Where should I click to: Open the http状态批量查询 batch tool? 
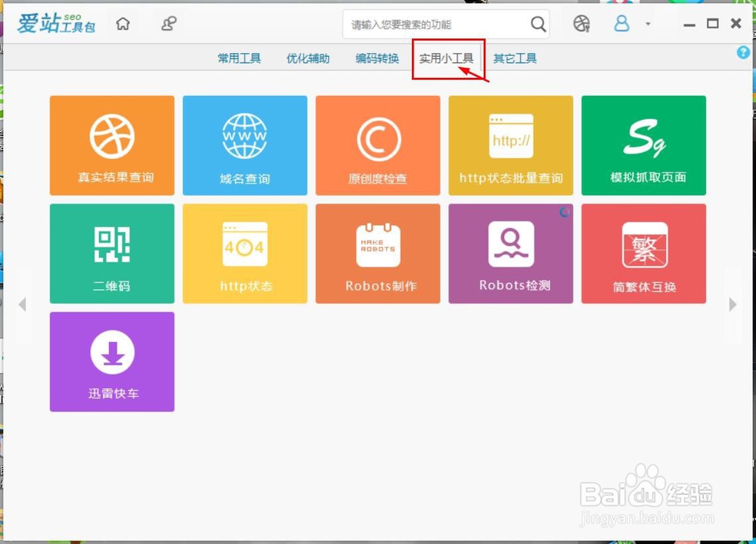[x=511, y=145]
